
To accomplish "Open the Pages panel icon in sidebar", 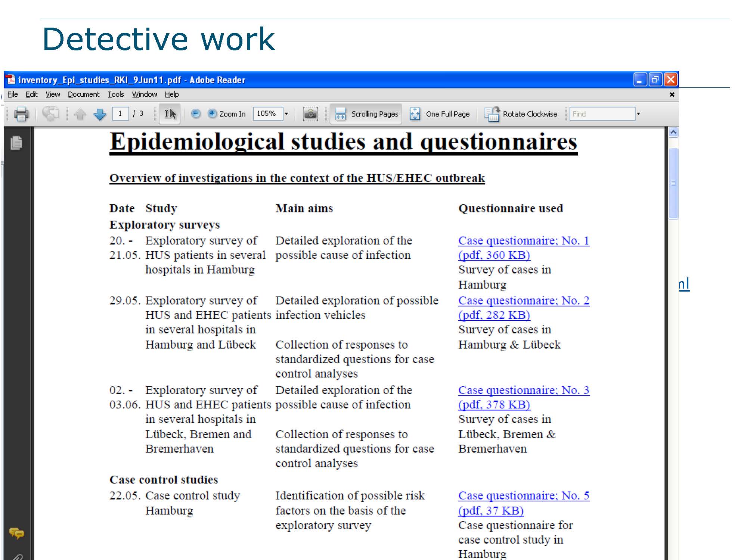I will point(16,143).
